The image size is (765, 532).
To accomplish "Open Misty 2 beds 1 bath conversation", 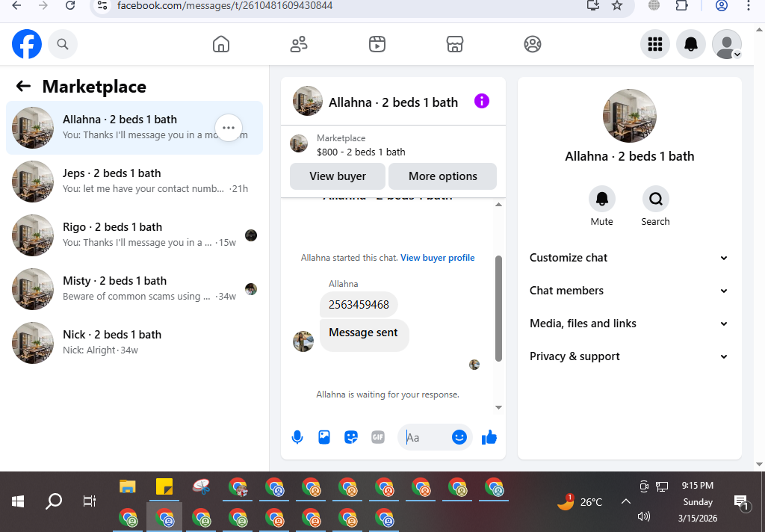I will click(134, 289).
